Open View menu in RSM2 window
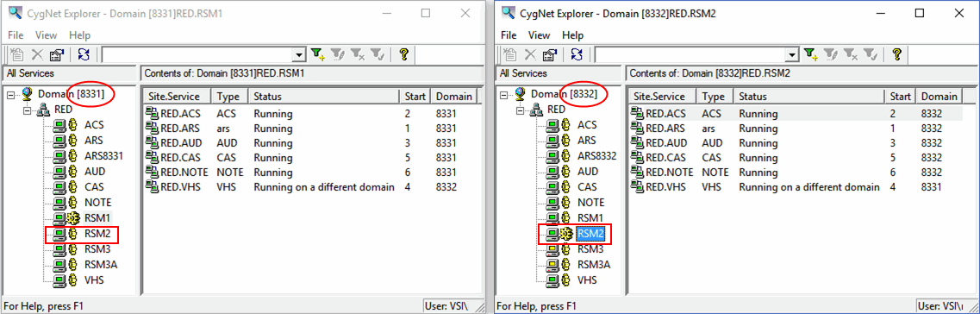Image resolution: width=980 pixels, height=314 pixels. pos(539,35)
